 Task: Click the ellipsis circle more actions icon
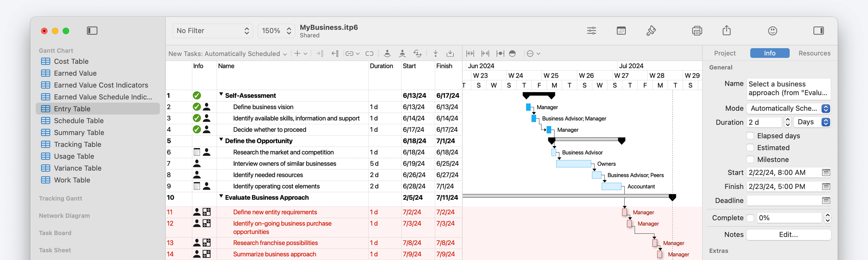tap(530, 53)
